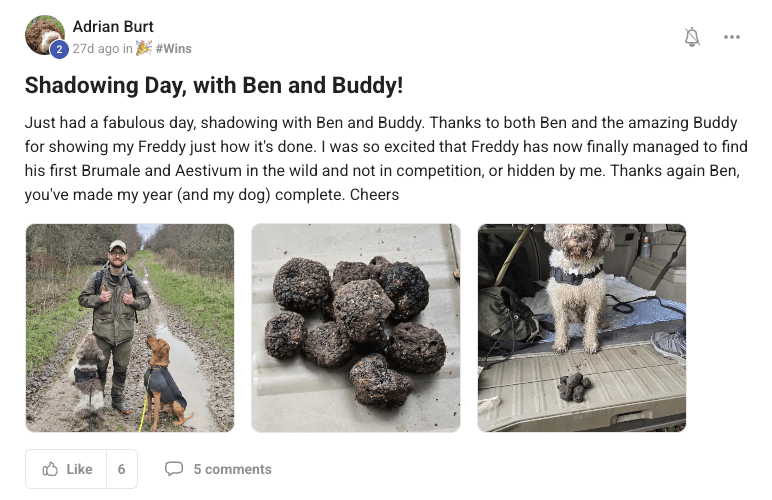This screenshot has width=772, height=500.
Task: Open the #Wins category
Action: click(x=173, y=48)
